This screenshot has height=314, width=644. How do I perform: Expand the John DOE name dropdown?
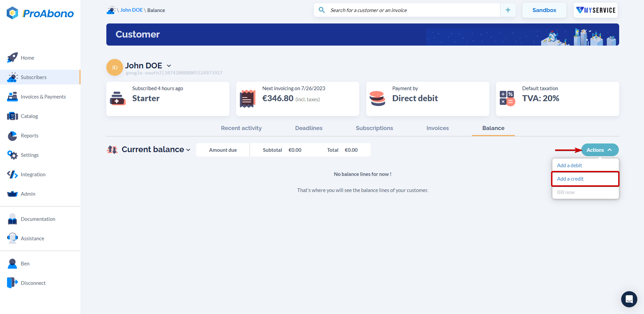click(169, 66)
